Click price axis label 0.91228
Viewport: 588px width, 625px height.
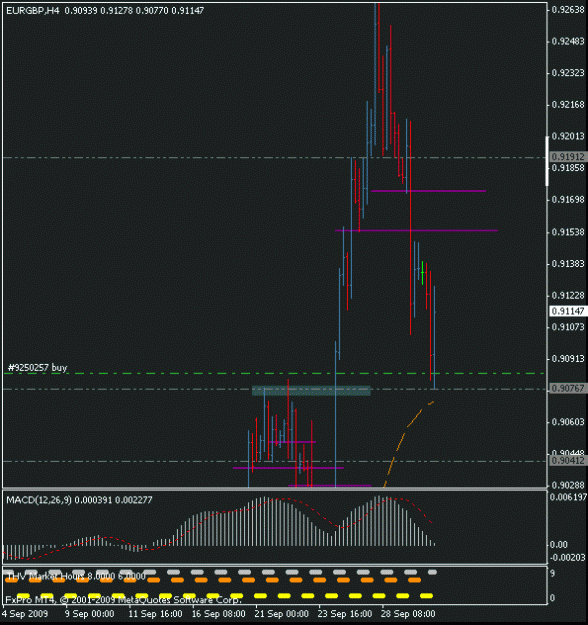coord(568,295)
